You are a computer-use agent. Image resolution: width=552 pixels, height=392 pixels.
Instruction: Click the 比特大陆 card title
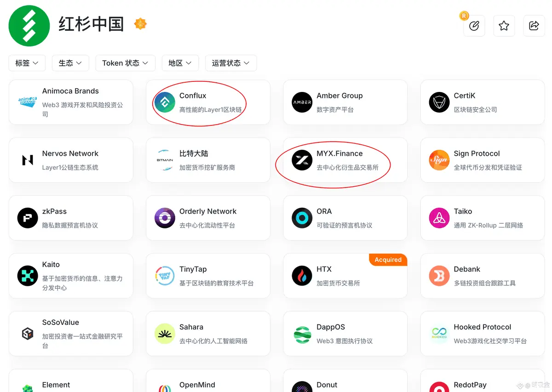(194, 153)
